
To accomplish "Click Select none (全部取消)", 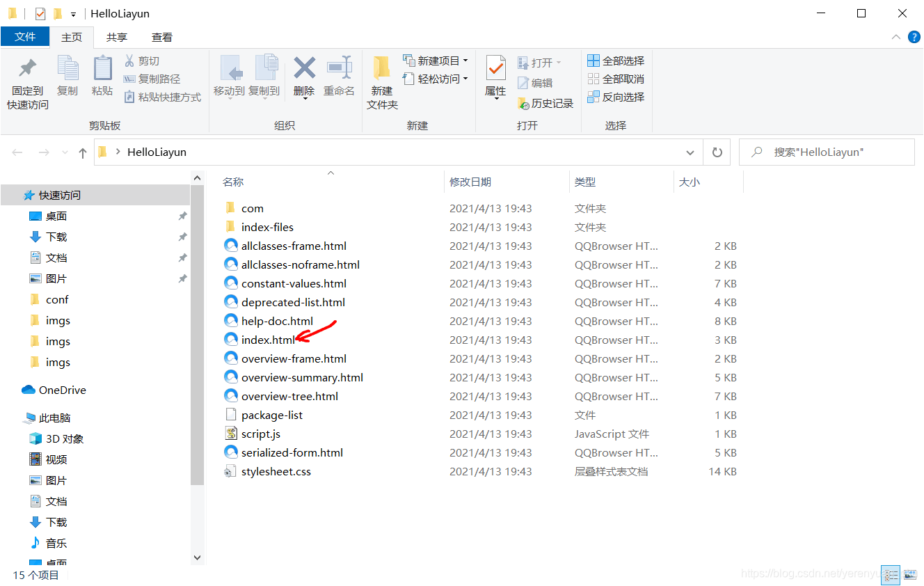I will pos(616,79).
